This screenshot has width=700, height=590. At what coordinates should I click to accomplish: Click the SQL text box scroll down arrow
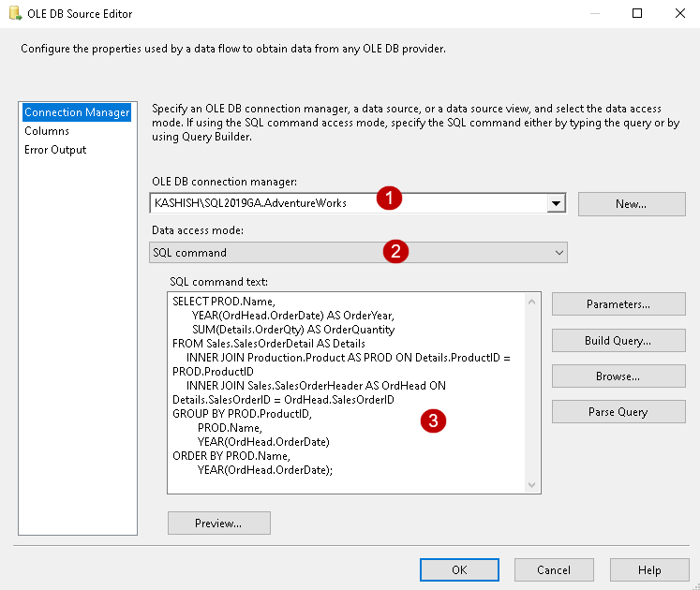tap(532, 485)
